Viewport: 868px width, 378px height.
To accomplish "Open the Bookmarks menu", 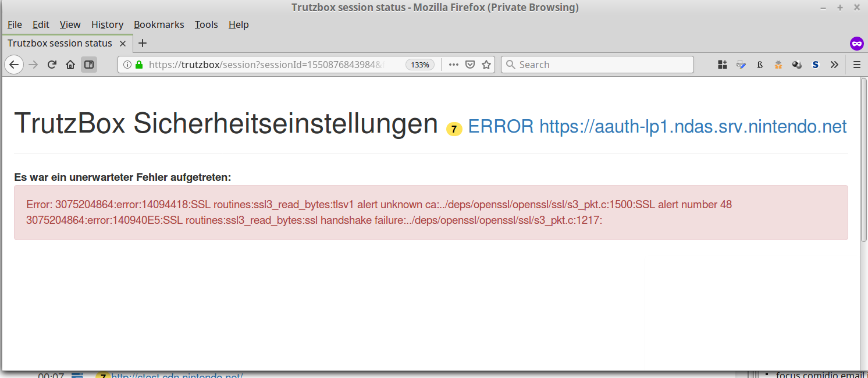I will click(159, 24).
